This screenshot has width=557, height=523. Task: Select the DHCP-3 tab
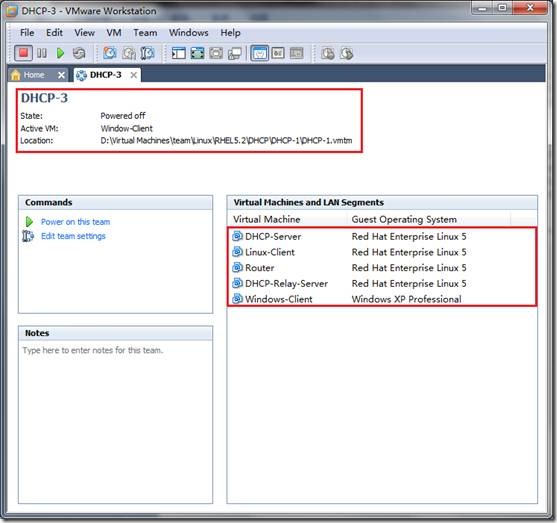pyautogui.click(x=106, y=75)
